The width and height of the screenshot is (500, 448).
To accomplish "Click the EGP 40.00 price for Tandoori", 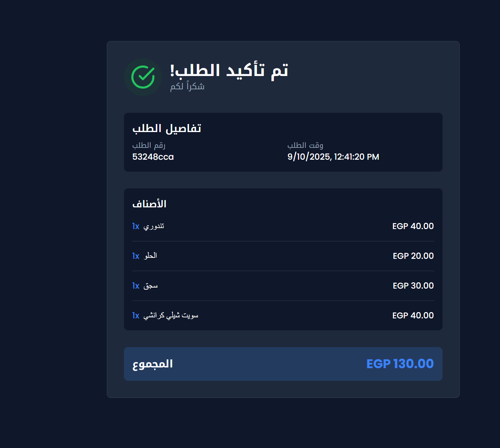I will [413, 226].
